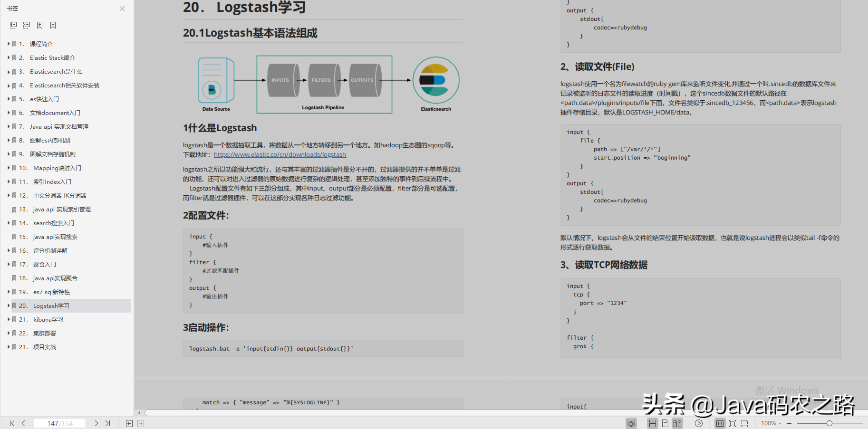Screen dimensions: 868x429
Task: Click the logstash.bat startup command line
Action: [271, 349]
